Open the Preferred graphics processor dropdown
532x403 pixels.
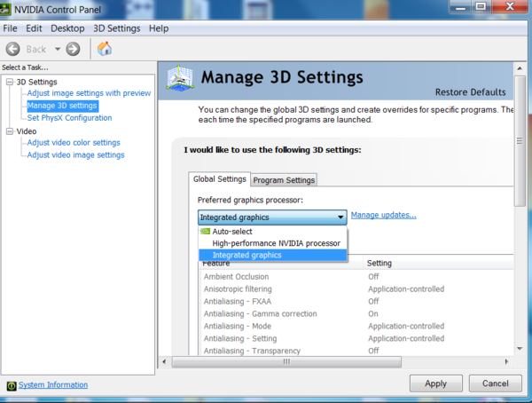(272, 217)
